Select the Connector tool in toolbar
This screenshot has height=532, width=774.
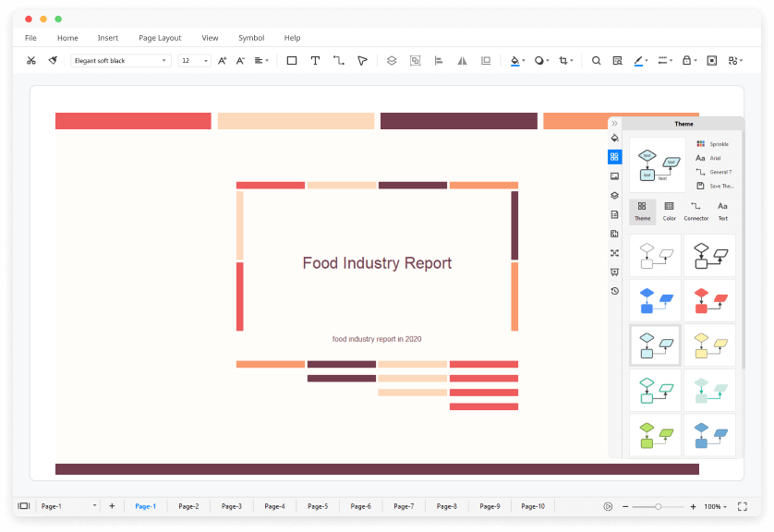click(339, 61)
